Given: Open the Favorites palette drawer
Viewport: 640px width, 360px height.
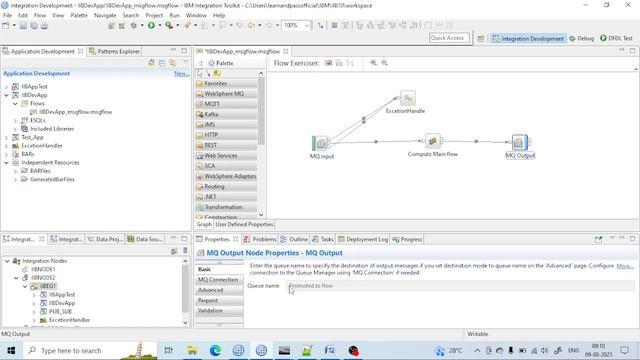Looking at the screenshot, I should (227, 83).
